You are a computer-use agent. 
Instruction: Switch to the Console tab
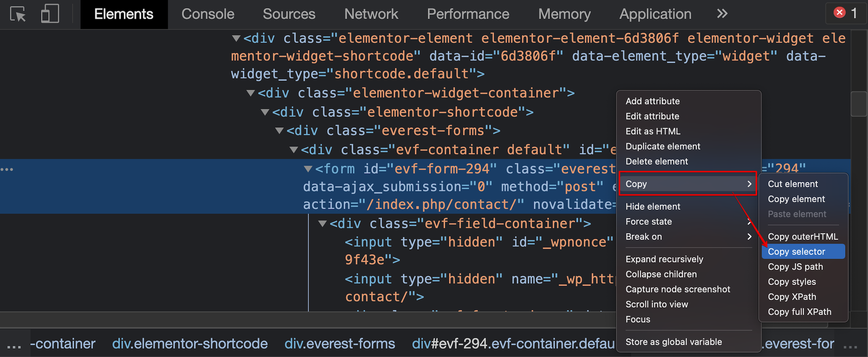208,14
